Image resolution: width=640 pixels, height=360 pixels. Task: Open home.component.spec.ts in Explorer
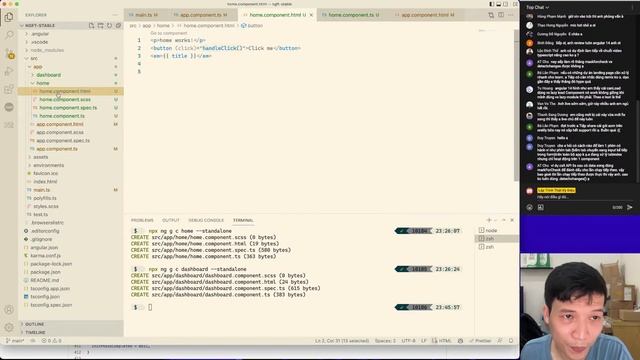click(x=68, y=108)
